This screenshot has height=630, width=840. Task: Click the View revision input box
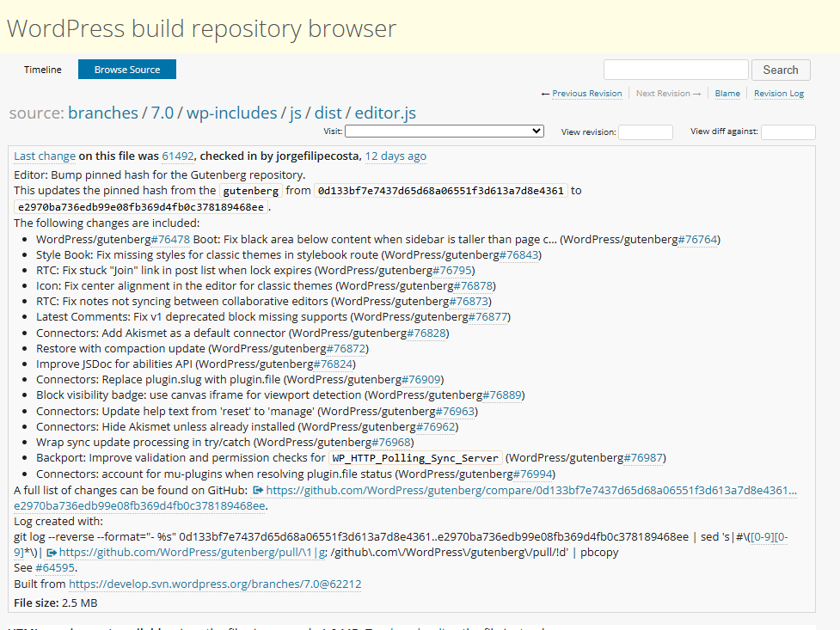645,132
